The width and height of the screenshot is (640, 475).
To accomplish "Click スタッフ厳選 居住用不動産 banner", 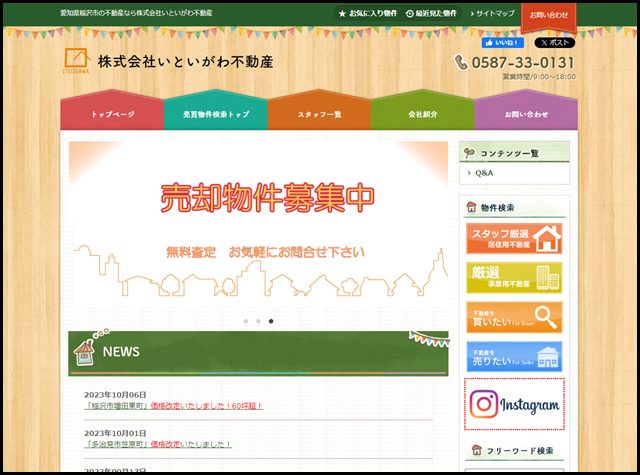I will [x=514, y=239].
